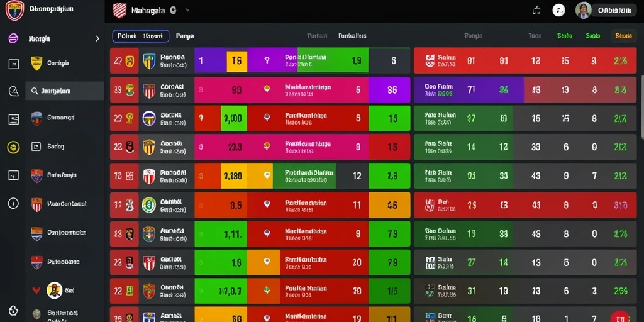Click the yellow 1.5 cell in first row

(x=237, y=61)
